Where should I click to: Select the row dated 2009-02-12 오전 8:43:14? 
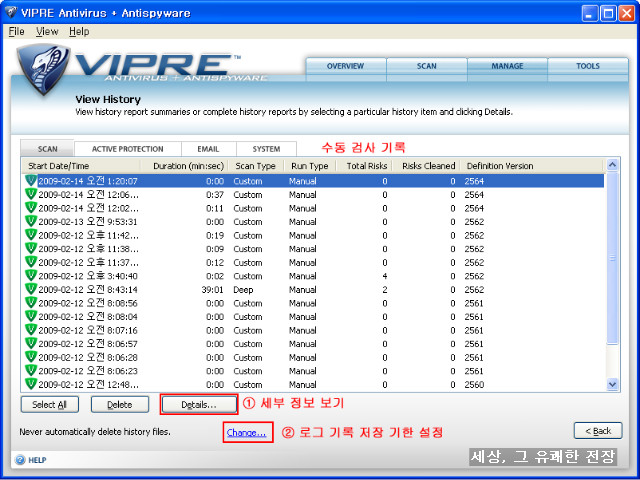[x=313, y=289]
